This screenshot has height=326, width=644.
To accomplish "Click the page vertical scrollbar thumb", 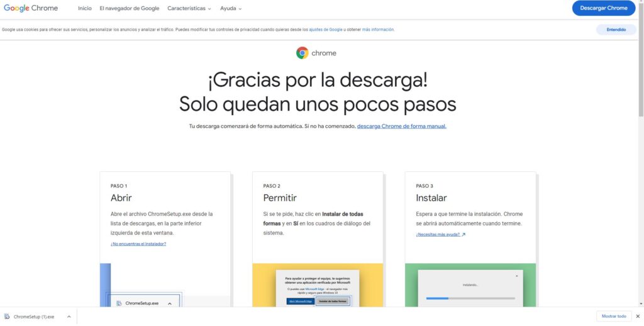I will pyautogui.click(x=641, y=61).
